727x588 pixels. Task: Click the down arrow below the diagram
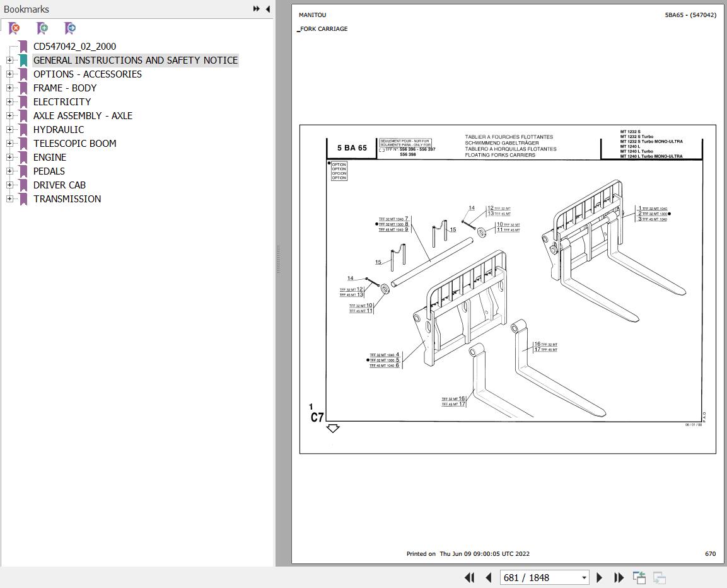click(333, 428)
